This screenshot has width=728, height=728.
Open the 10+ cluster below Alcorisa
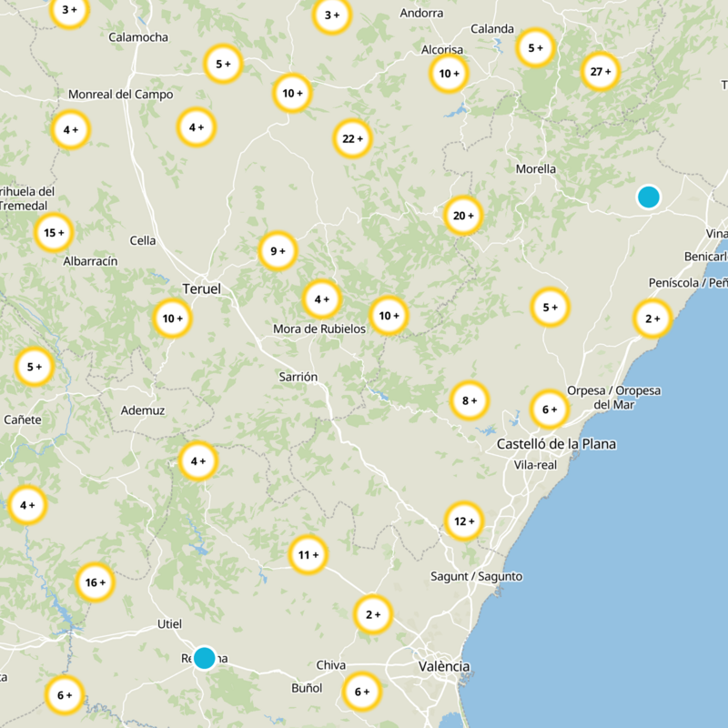click(x=449, y=74)
